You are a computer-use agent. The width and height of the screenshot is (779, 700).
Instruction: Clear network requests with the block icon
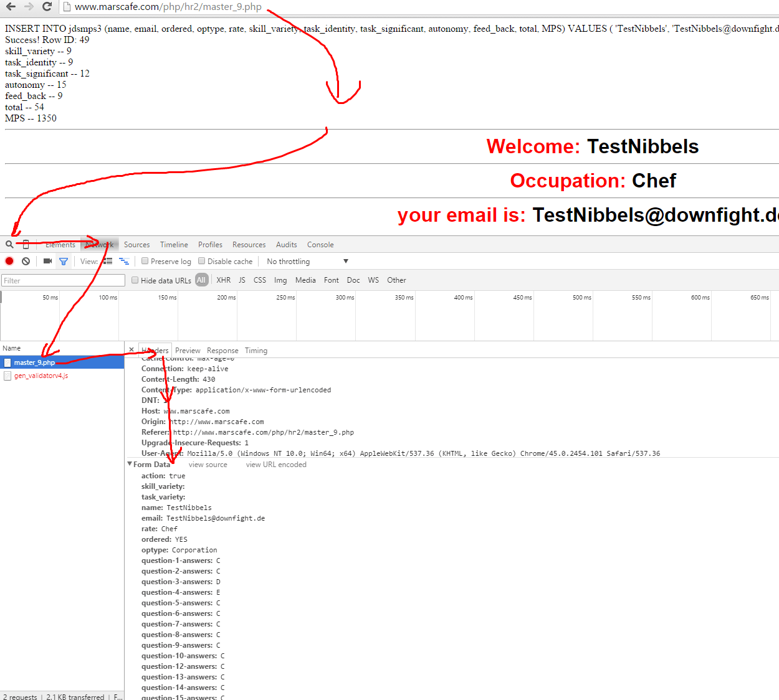[25, 261]
